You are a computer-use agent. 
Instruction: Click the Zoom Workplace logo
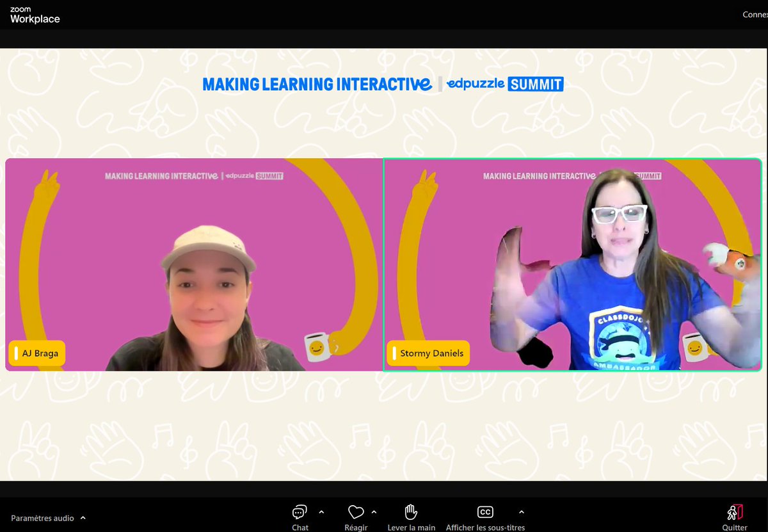coord(35,15)
